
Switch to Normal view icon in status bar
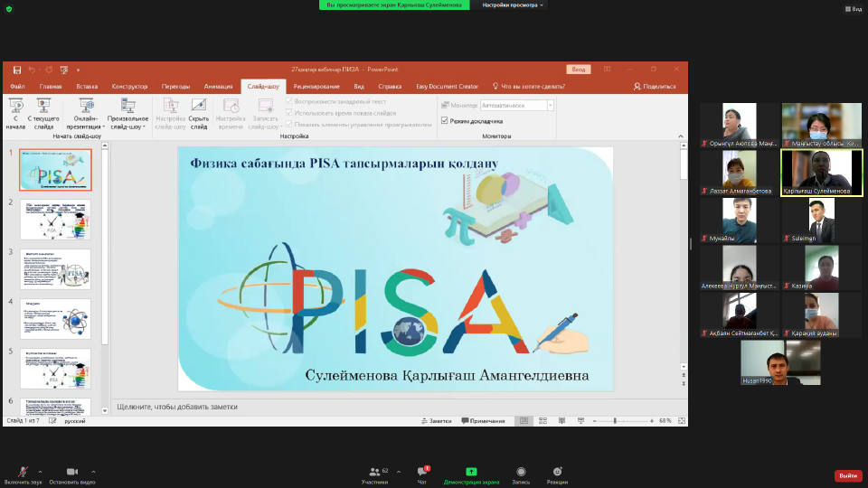click(524, 421)
